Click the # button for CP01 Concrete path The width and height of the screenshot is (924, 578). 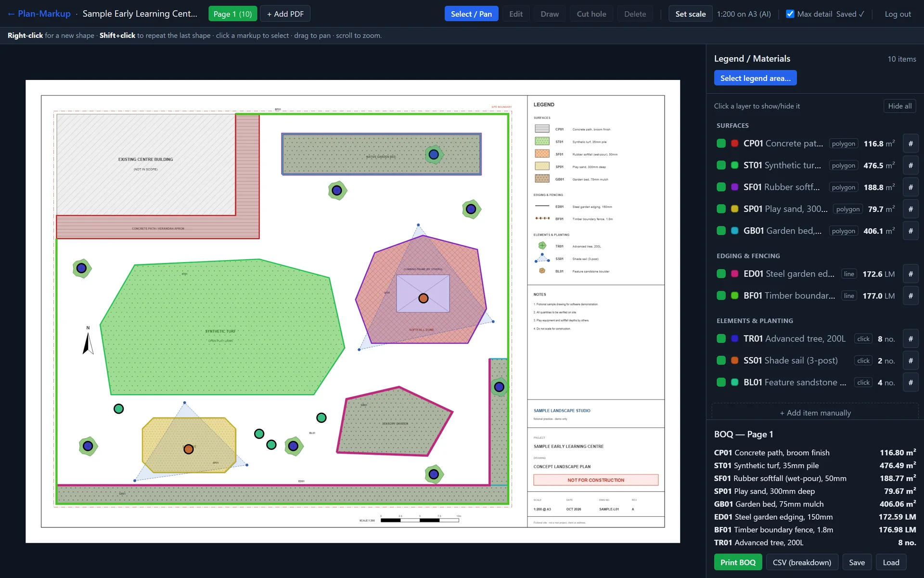pos(910,144)
